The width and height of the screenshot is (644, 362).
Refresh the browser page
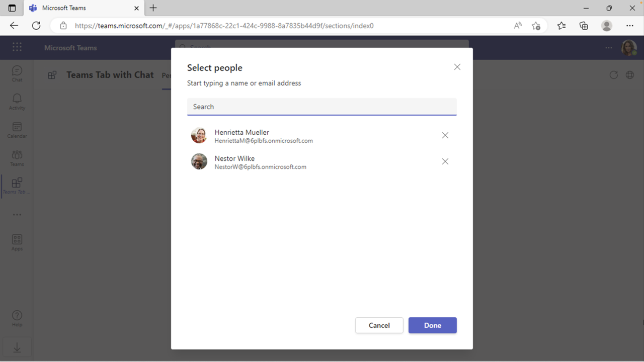pos(36,26)
